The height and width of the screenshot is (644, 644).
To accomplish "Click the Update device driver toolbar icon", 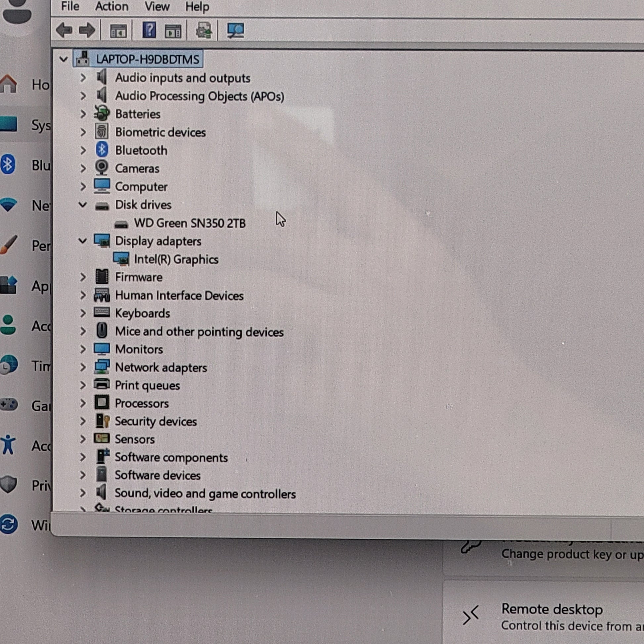I will (x=204, y=30).
